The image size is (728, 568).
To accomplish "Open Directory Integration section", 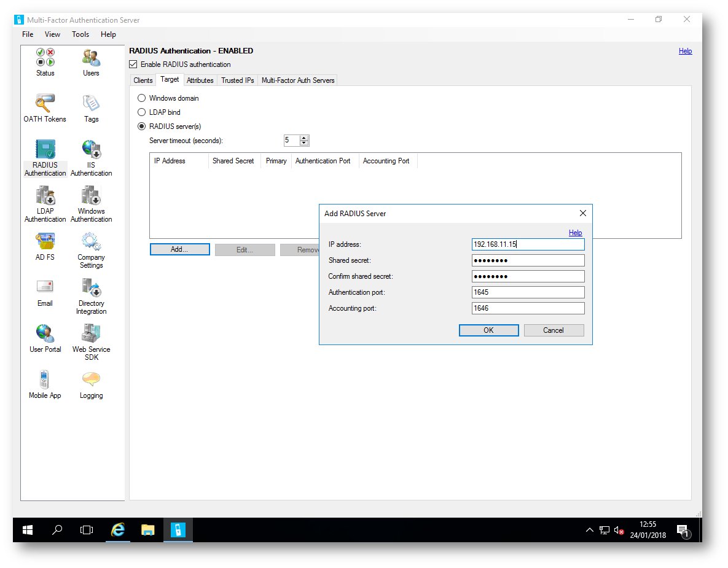I will click(x=91, y=296).
